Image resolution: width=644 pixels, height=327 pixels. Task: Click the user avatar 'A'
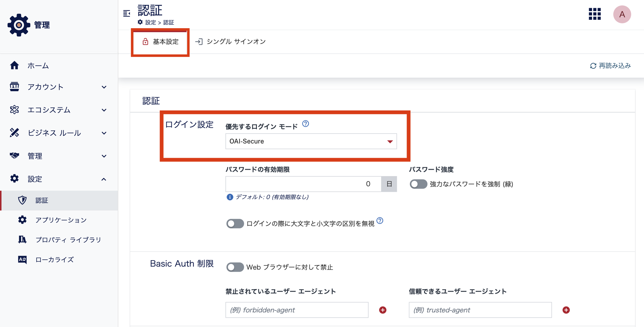(622, 14)
